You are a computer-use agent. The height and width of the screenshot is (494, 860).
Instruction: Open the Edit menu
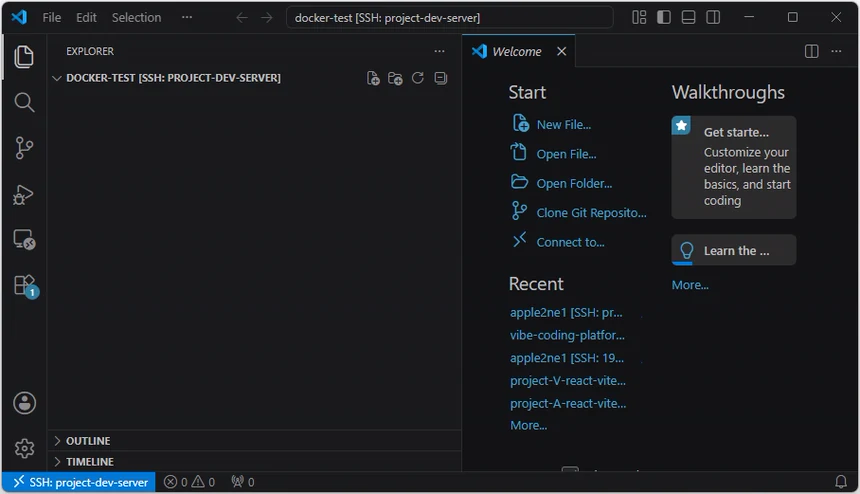[86, 18]
